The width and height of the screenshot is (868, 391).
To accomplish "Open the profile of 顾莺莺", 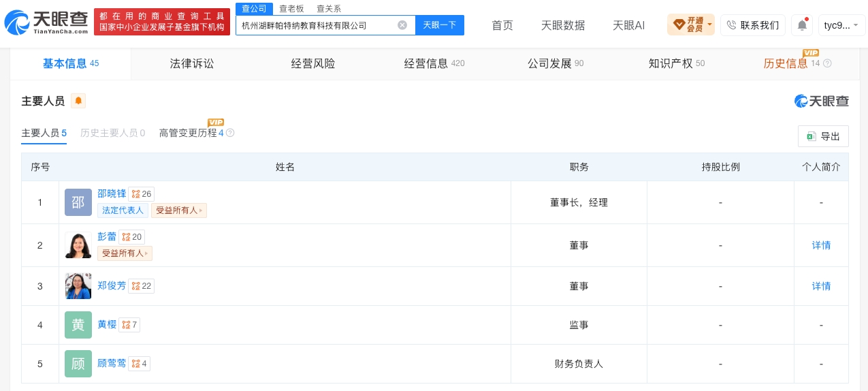I will (112, 363).
